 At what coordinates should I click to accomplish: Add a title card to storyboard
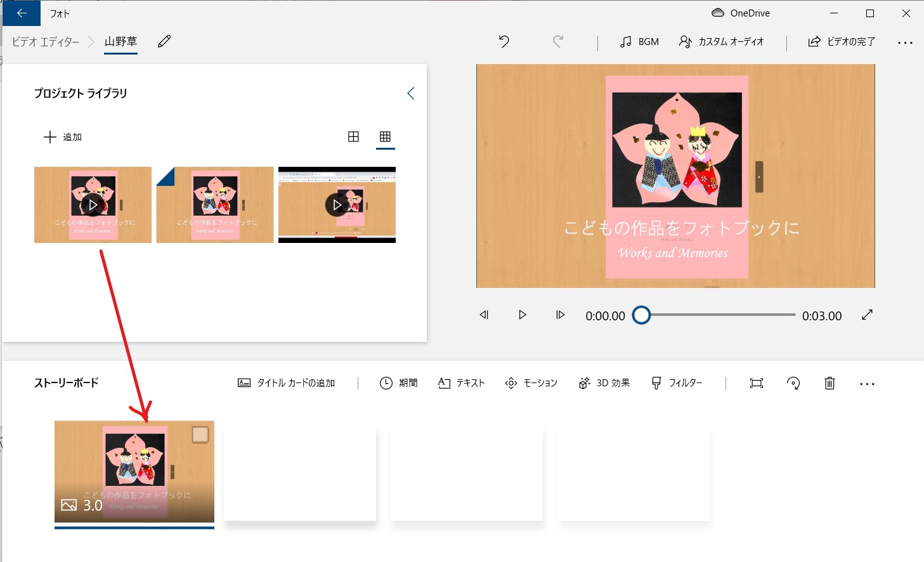[x=287, y=383]
